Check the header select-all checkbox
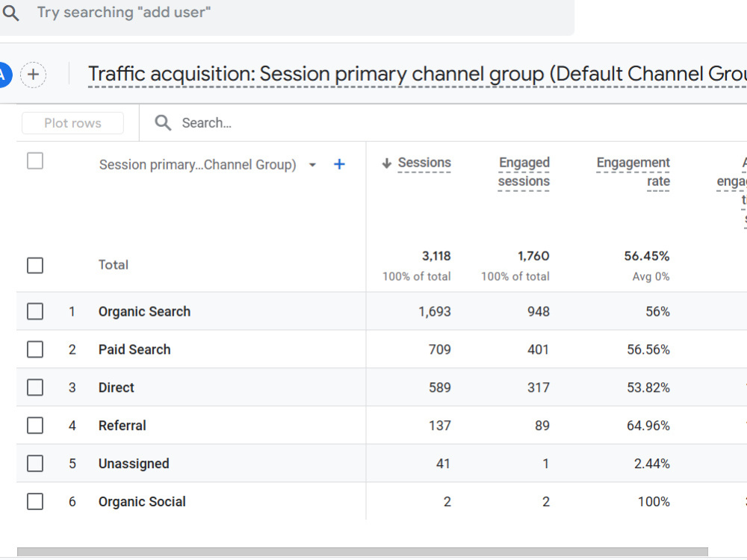This screenshot has height=560, width=747. (x=35, y=161)
